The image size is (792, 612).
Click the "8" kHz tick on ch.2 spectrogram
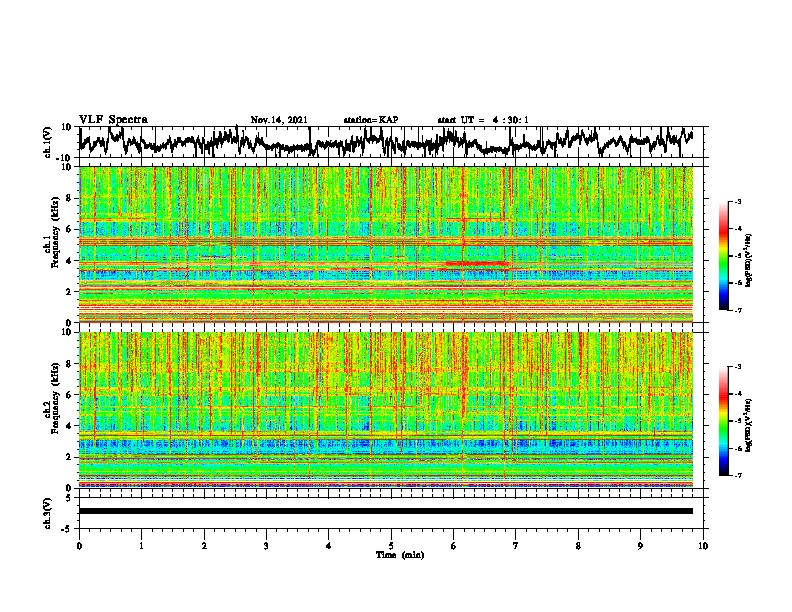point(68,364)
